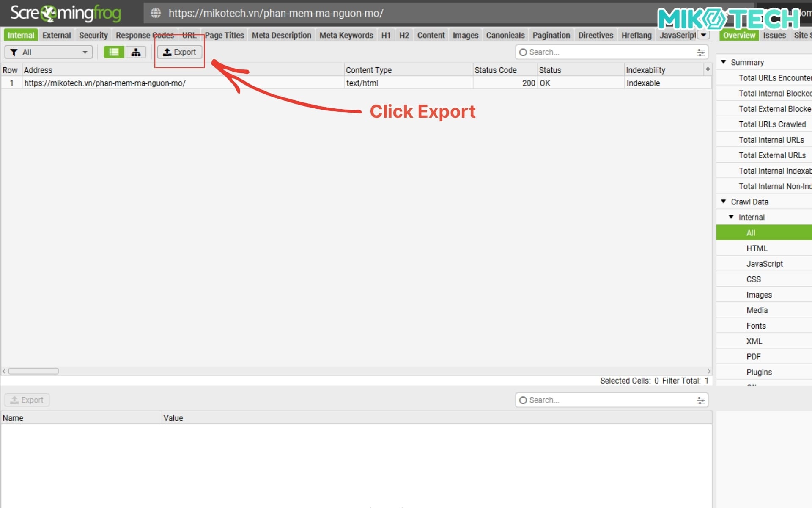812x508 pixels.
Task: Switch to directory tree view
Action: [136, 52]
